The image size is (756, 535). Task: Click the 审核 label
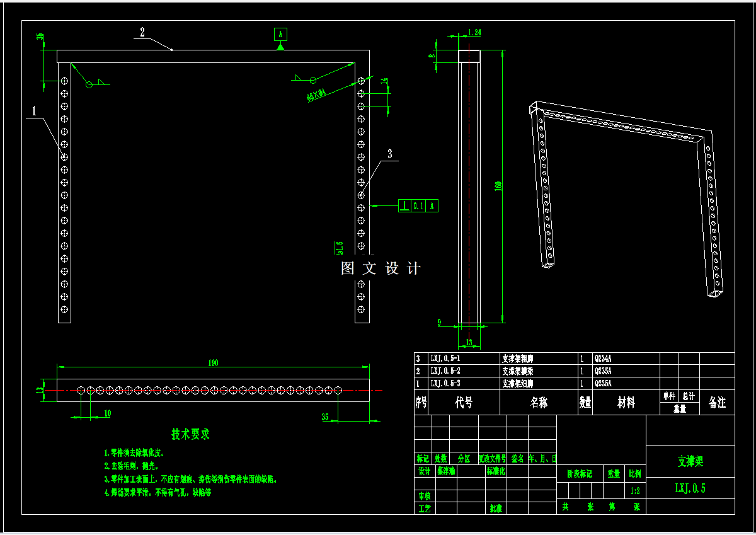click(425, 496)
